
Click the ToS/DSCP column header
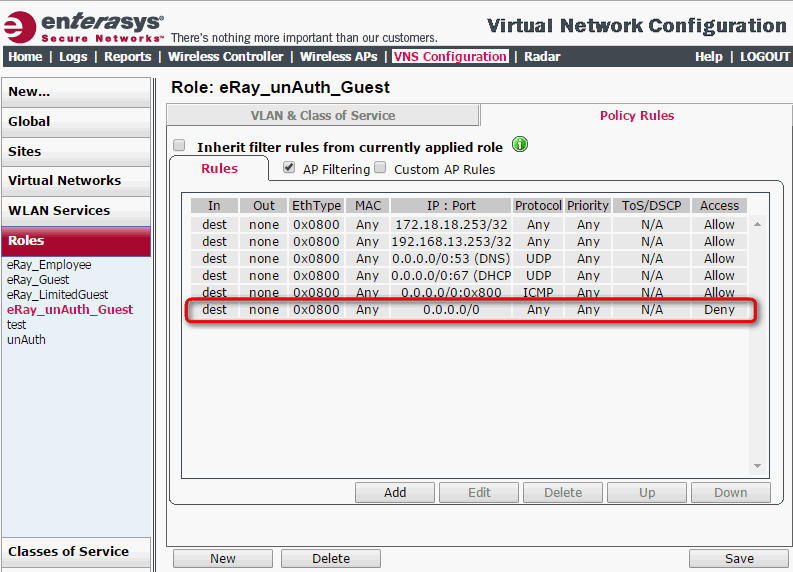coord(651,205)
